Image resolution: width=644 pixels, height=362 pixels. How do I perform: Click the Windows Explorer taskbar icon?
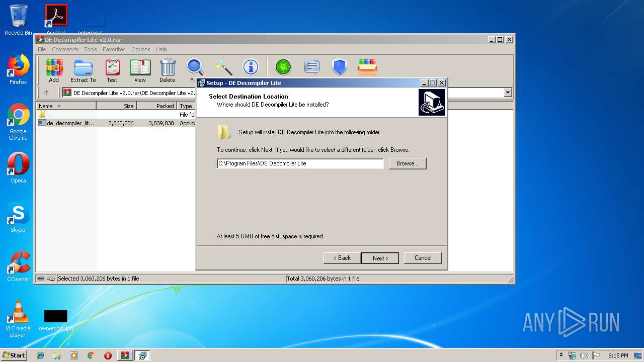coord(57,355)
